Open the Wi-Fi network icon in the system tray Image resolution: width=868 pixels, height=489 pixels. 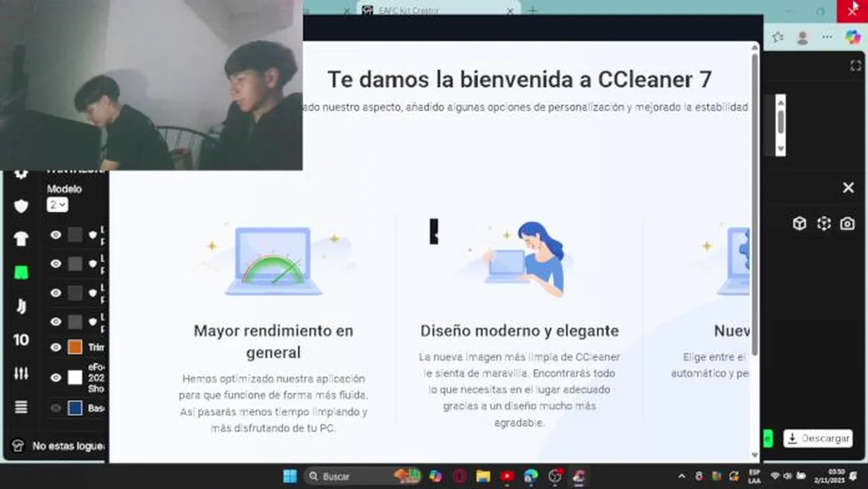pyautogui.click(x=775, y=476)
